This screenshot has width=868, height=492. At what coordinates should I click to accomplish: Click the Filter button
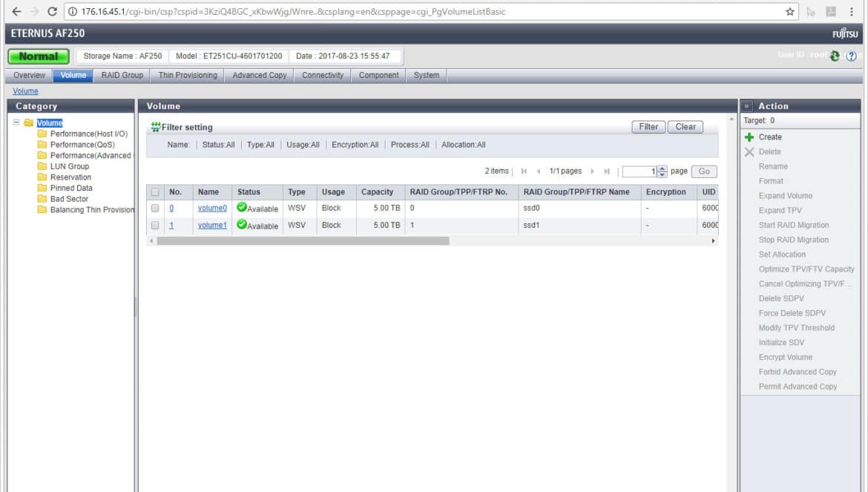click(x=648, y=127)
